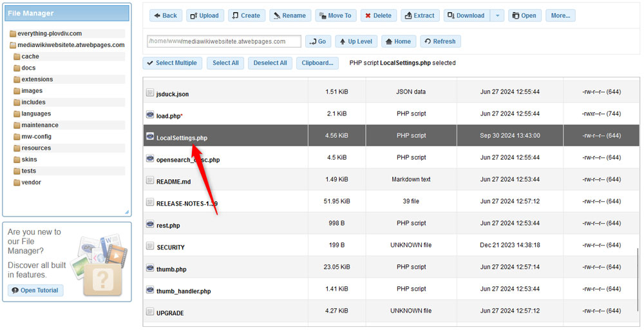Click the Dec 21 2023 14:38:18 date

(509, 245)
